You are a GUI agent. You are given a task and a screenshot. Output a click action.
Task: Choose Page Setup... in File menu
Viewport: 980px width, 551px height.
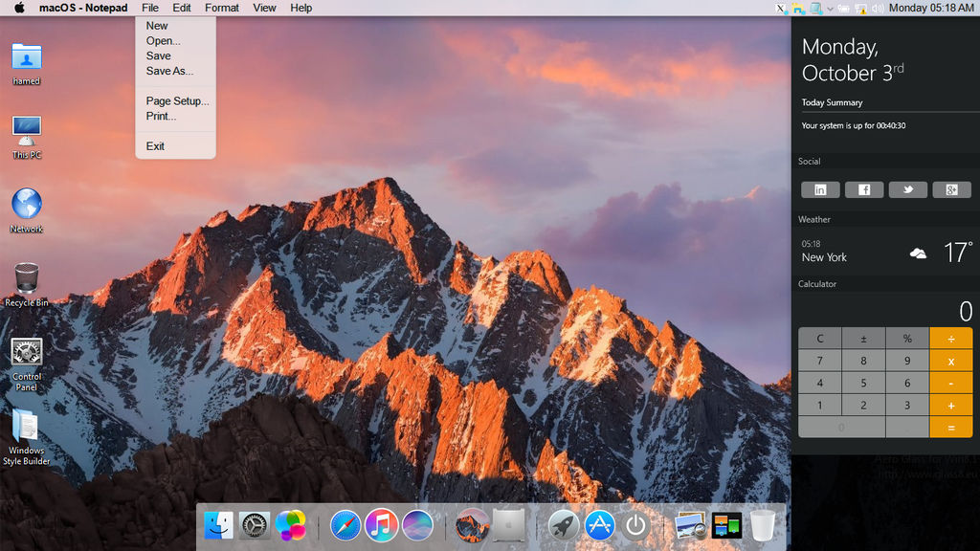point(177,101)
